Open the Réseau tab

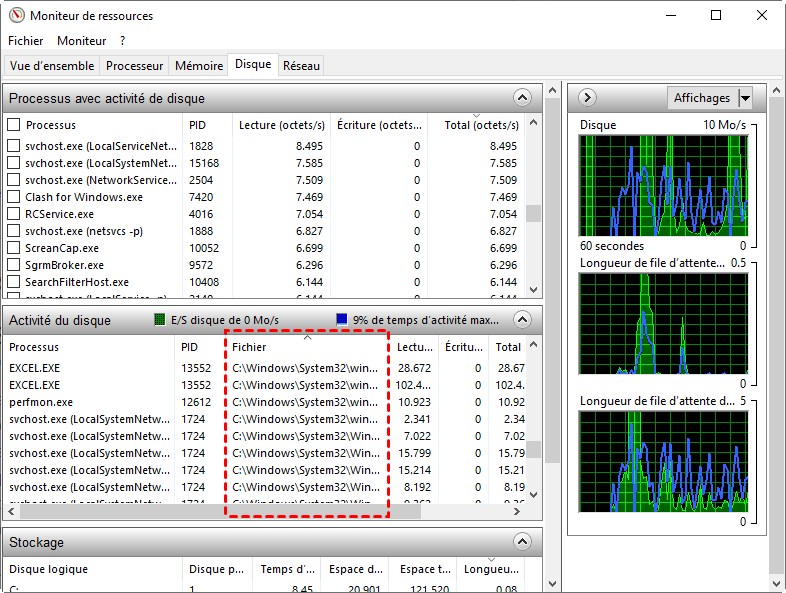pyautogui.click(x=301, y=66)
